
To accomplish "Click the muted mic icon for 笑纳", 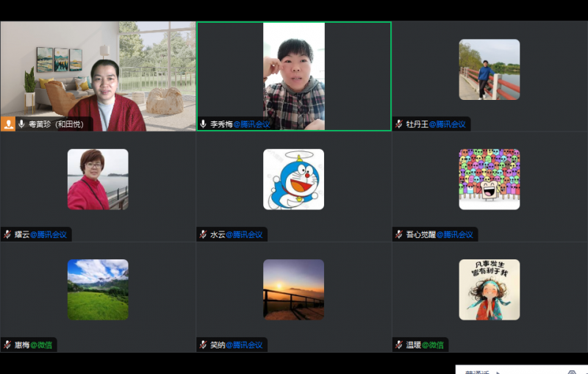I will (204, 345).
